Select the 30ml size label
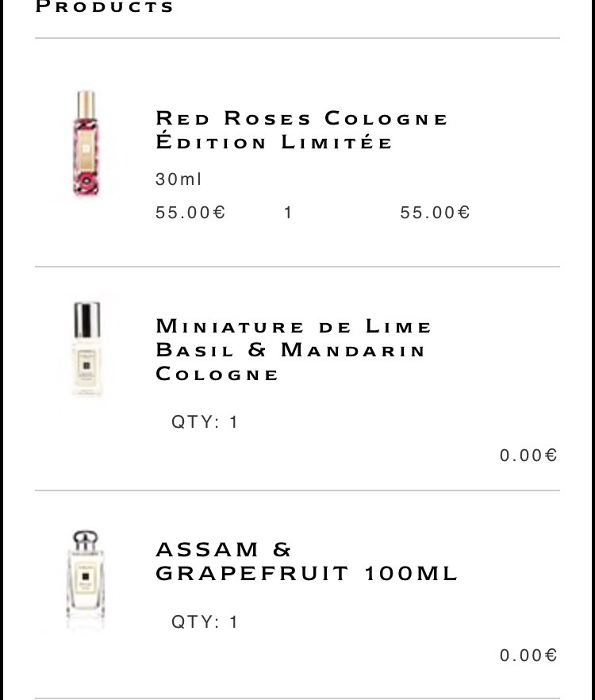Image resolution: width=595 pixels, height=700 pixels. pyautogui.click(x=178, y=179)
